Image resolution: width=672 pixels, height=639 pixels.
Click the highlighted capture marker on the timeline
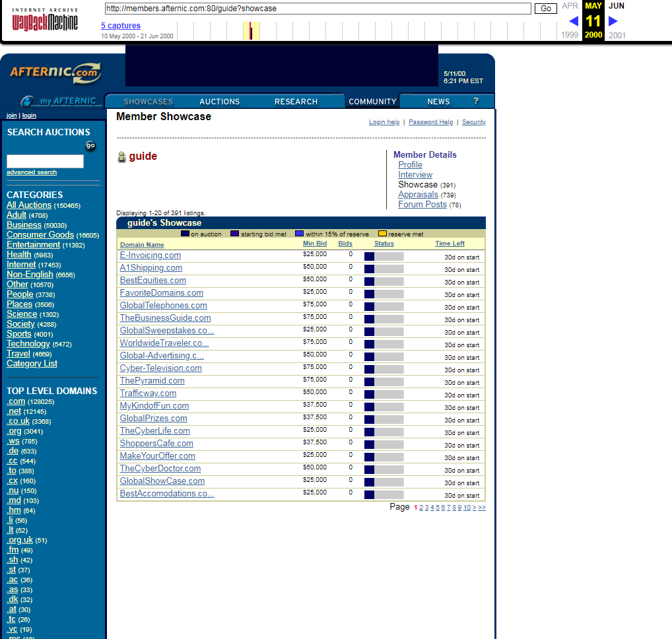251,31
